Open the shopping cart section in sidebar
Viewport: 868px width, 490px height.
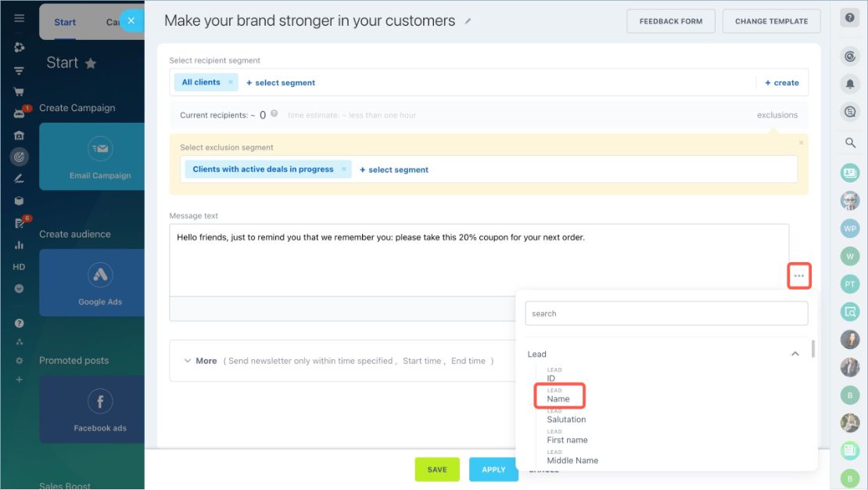(x=19, y=92)
